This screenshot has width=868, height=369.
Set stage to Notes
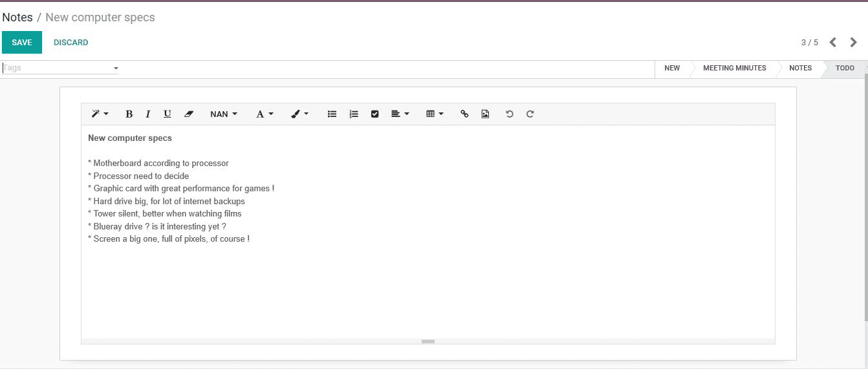point(800,69)
